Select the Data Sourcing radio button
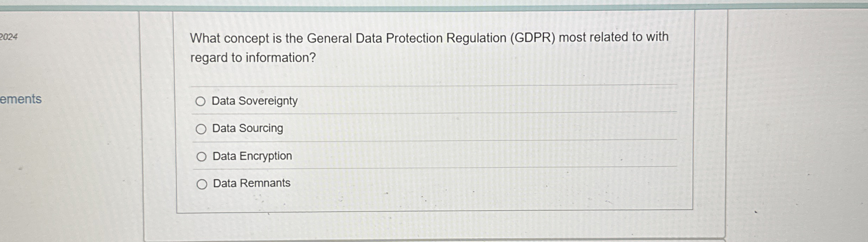This screenshot has height=242, width=868. pos(201,129)
